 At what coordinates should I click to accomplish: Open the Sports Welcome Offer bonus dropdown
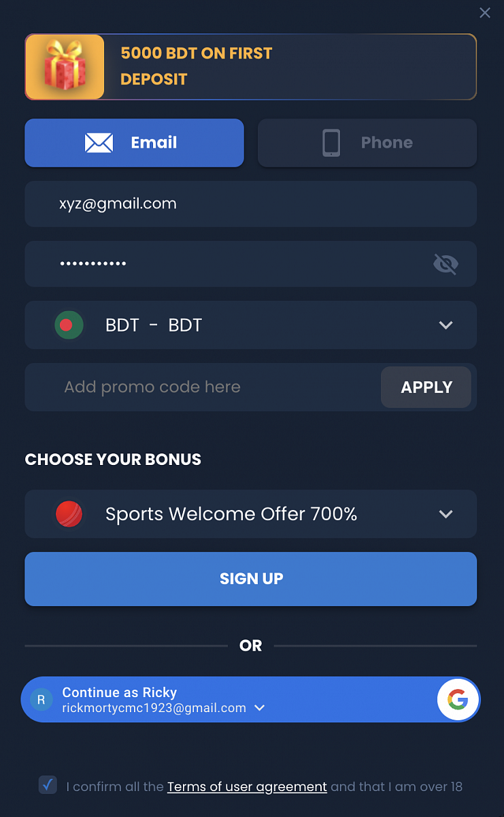pos(446,514)
